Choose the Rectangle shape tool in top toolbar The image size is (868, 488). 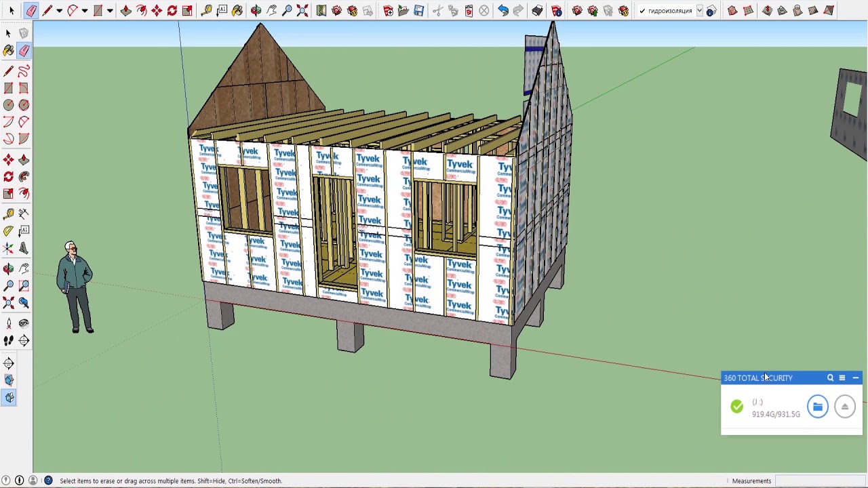[98, 10]
